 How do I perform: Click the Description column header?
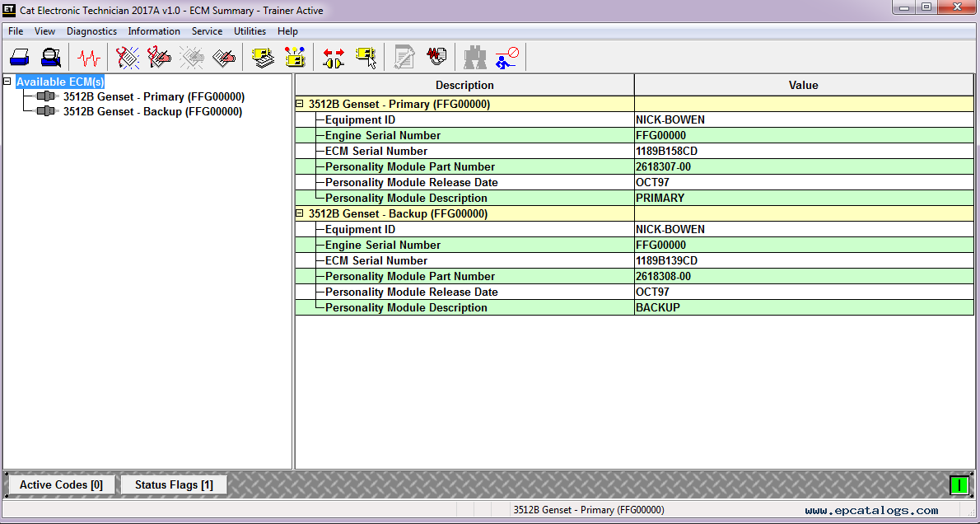coord(464,85)
